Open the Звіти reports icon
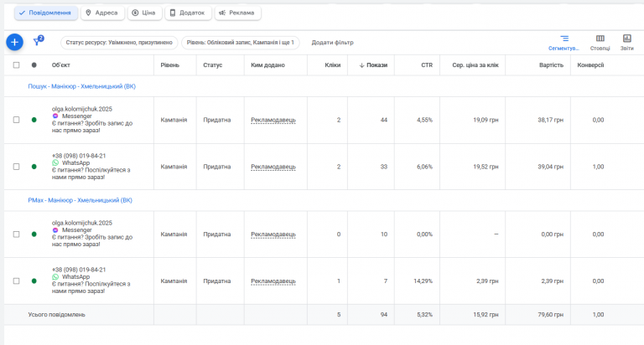The image size is (644, 345). pyautogui.click(x=626, y=42)
